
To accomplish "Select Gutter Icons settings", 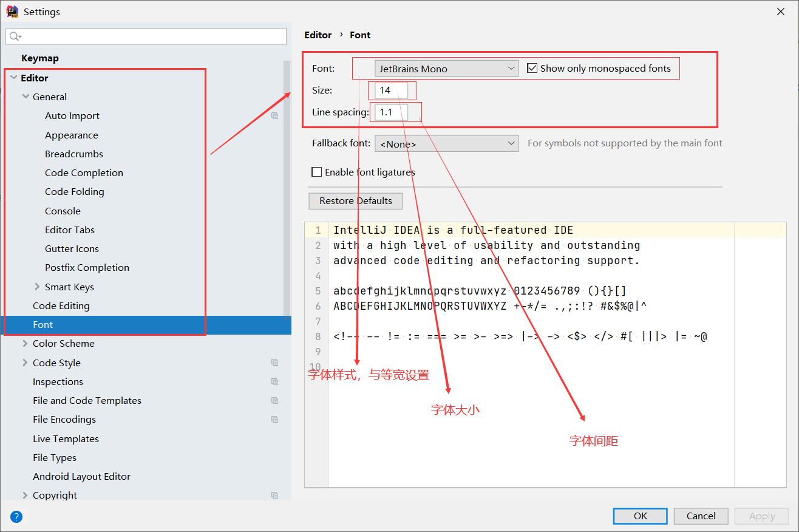I will tap(72, 248).
